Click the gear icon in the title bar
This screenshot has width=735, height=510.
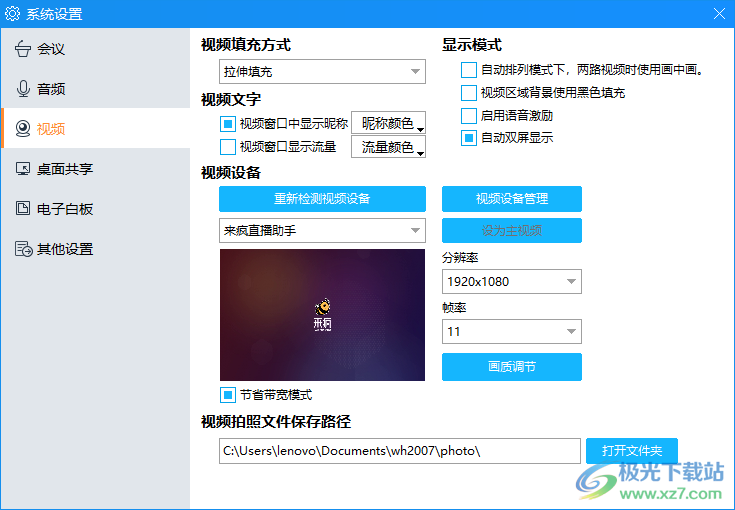[12, 14]
